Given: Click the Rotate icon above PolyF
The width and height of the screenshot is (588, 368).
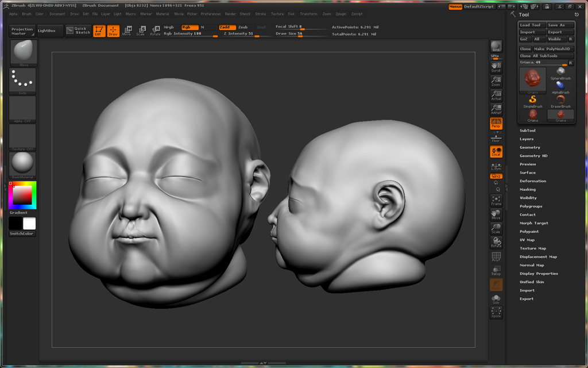Looking at the screenshot, I should tap(496, 243).
